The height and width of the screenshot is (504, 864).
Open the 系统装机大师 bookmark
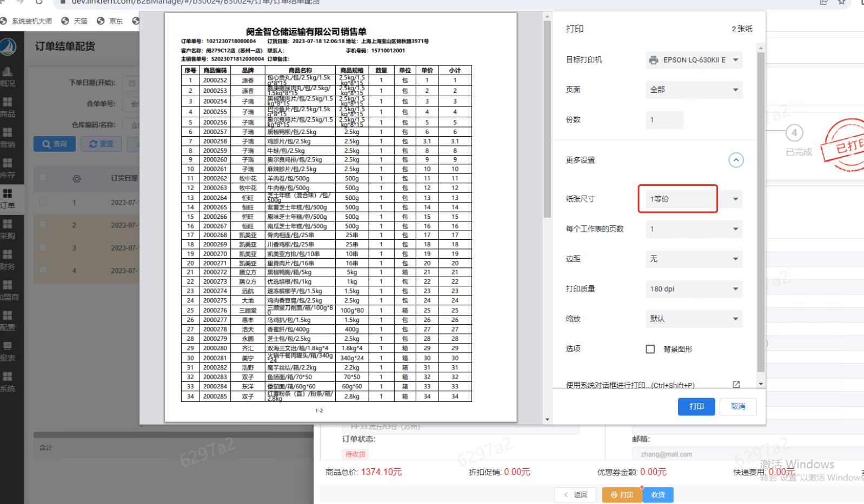(x=26, y=21)
